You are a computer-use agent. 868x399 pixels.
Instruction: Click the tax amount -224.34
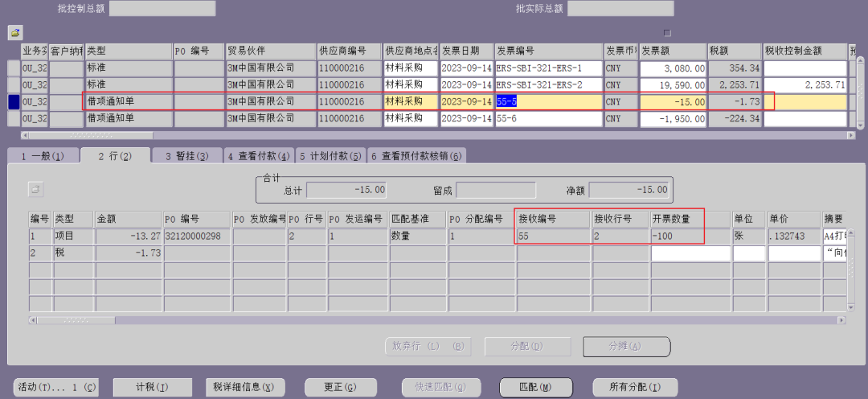(x=735, y=118)
